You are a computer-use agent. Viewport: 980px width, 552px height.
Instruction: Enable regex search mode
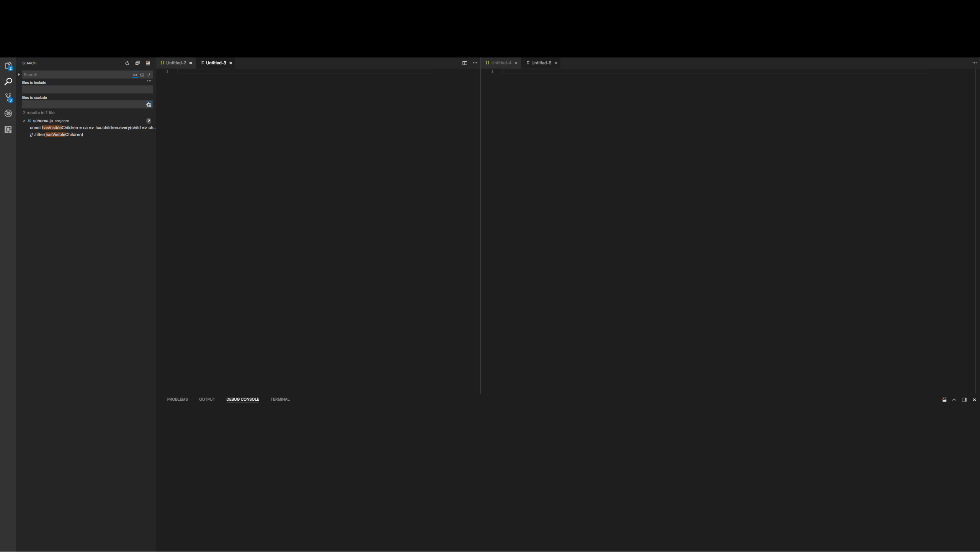(148, 75)
